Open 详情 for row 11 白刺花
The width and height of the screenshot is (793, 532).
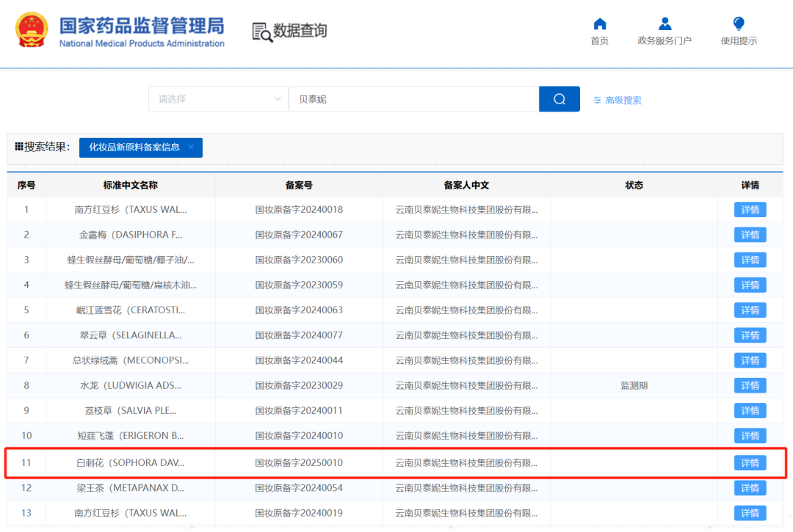[x=750, y=463]
